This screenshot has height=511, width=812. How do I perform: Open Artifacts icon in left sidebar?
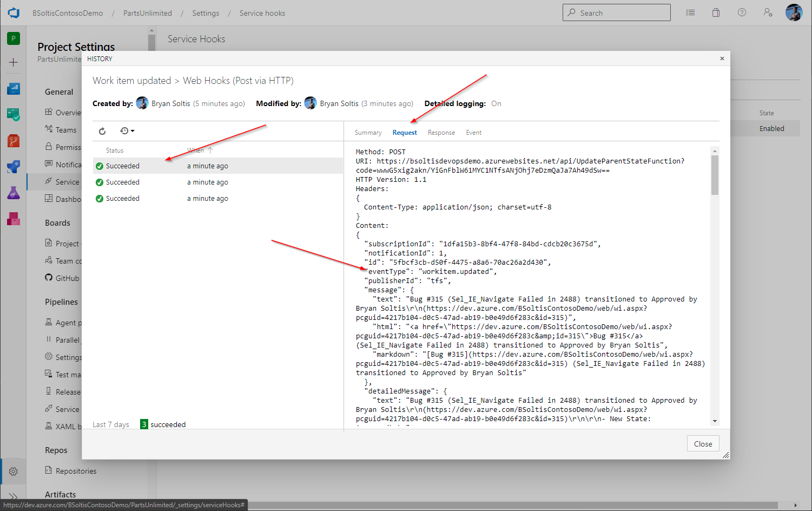[x=14, y=219]
